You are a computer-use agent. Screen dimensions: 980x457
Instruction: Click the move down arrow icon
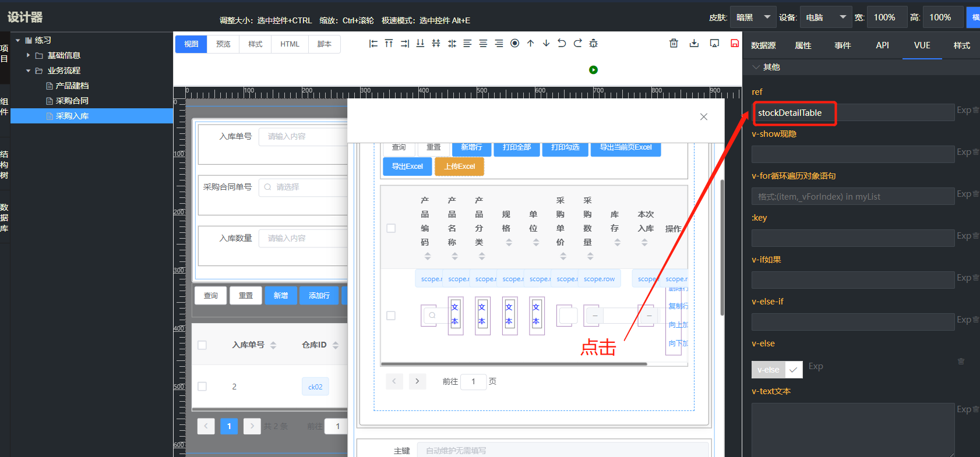[546, 44]
